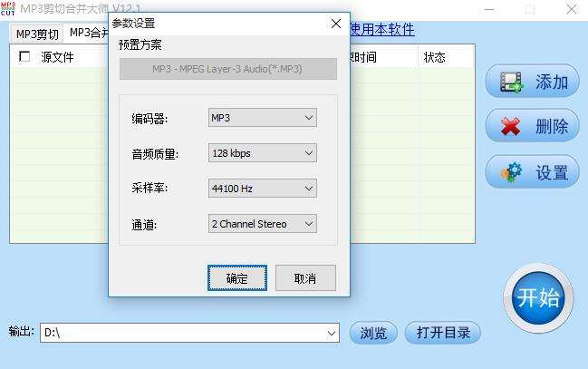The width and height of the screenshot is (588, 369).
Task: Click the 时间 column header
Action: (384, 57)
